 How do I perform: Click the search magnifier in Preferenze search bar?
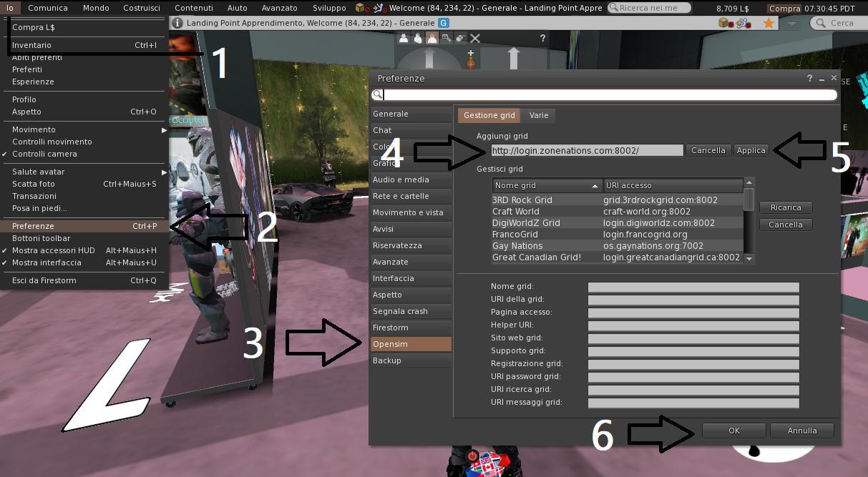click(x=377, y=94)
